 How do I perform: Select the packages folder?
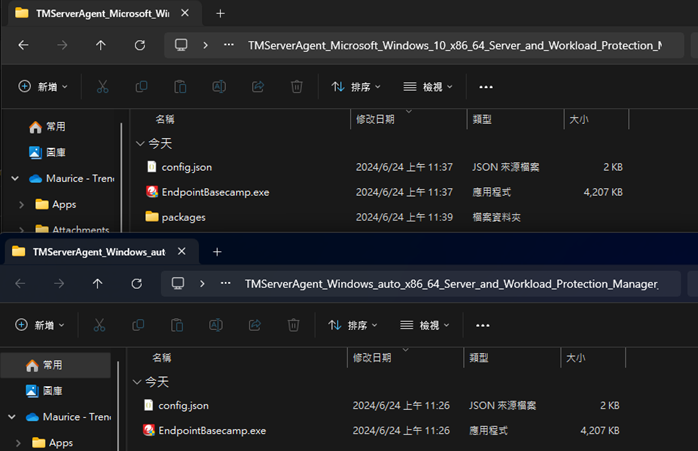click(x=183, y=217)
